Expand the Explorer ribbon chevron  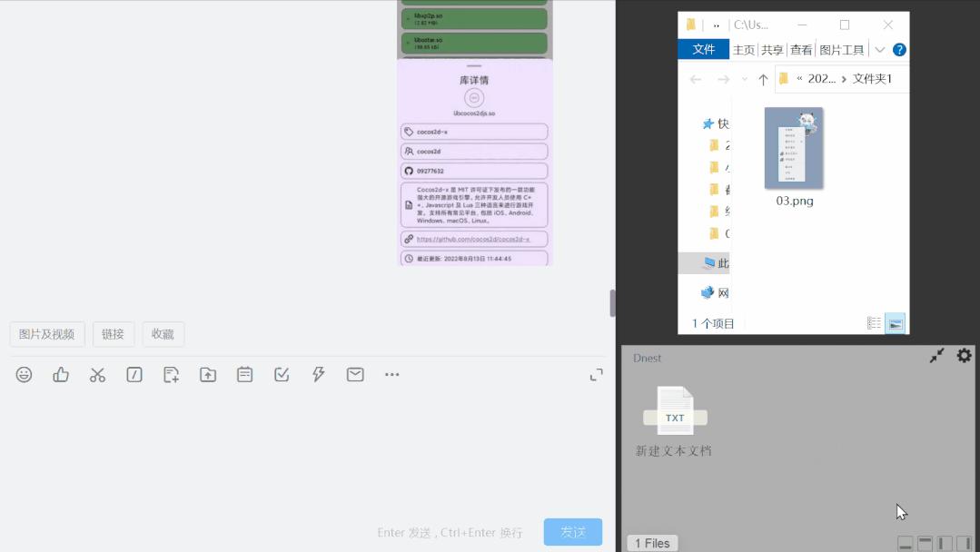(879, 50)
